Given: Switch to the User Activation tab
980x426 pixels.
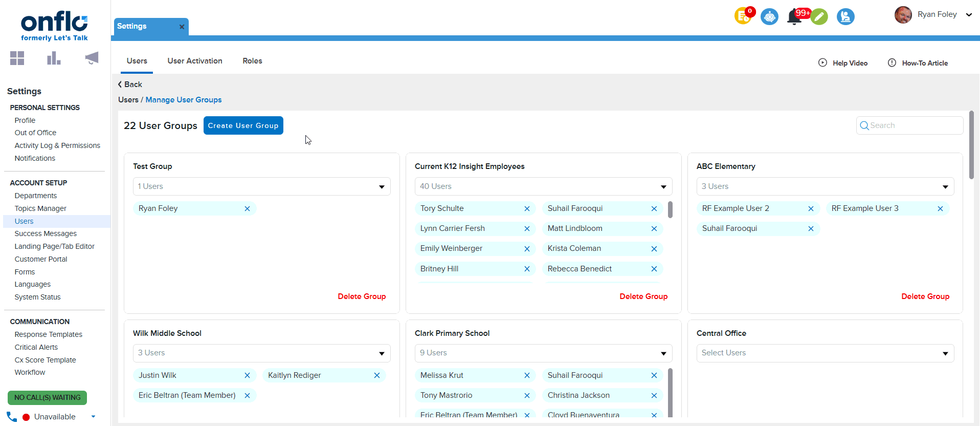Looking at the screenshot, I should pos(195,61).
